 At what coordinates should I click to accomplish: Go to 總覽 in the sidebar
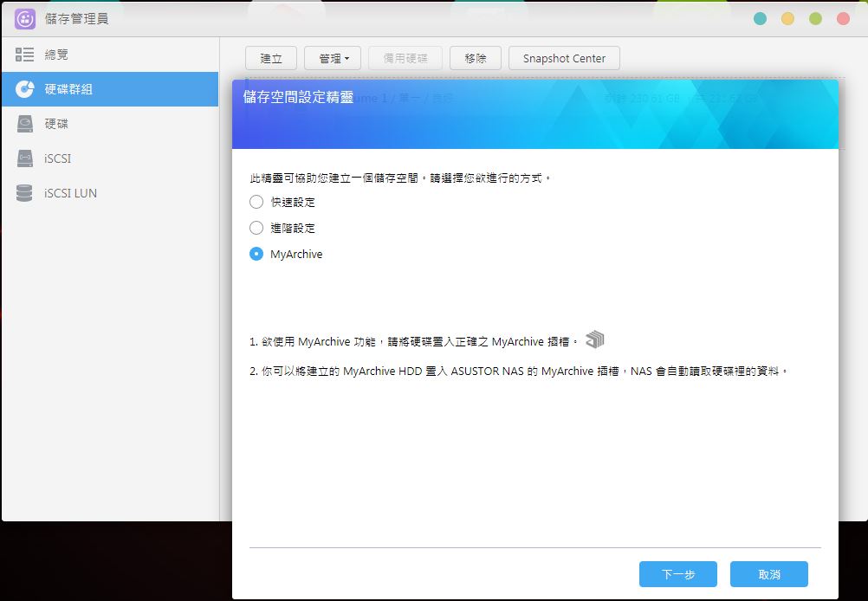pyautogui.click(x=110, y=55)
